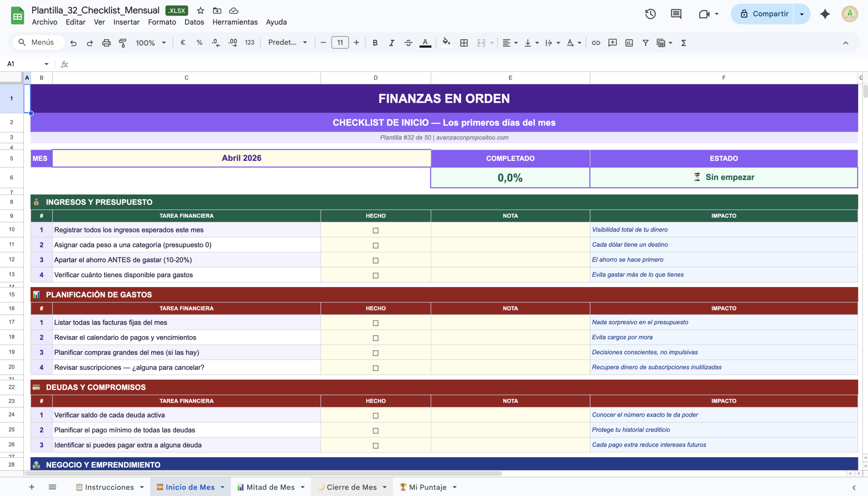Screen dimensions: 868x496
Task: Click the paint format roller icon
Action: tap(122, 43)
